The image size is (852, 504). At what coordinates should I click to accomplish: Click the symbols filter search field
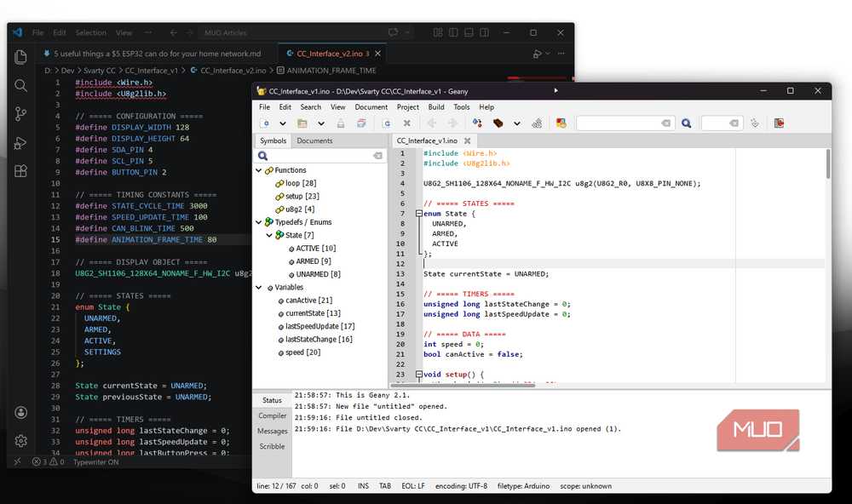click(x=320, y=156)
